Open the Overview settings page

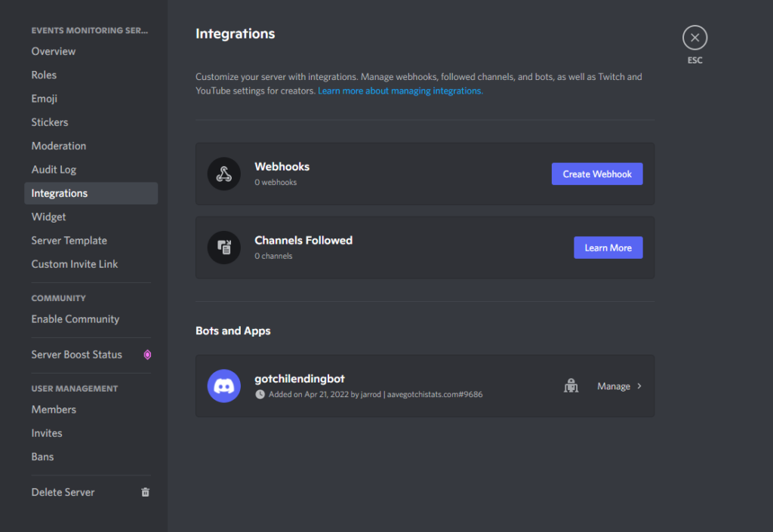point(54,51)
